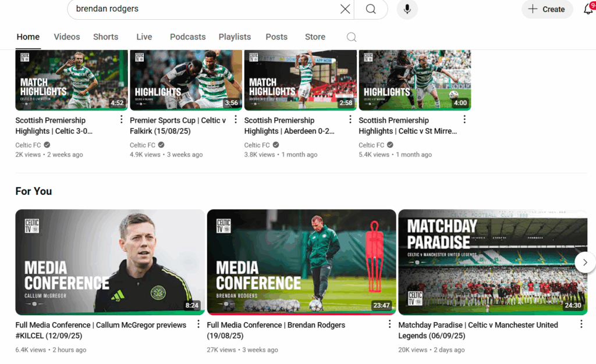596x364 pixels.
Task: Click '2K views • 2 weeks ago' text
Action: (49, 155)
